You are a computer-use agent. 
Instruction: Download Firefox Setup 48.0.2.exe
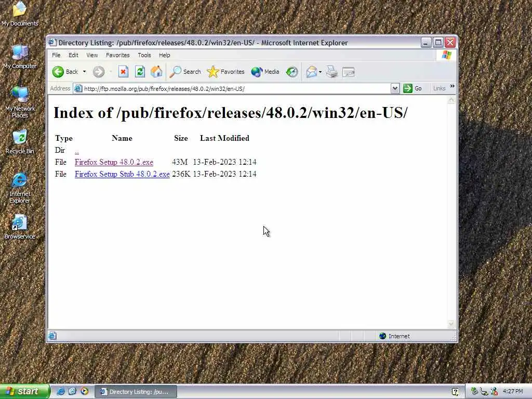pos(114,162)
